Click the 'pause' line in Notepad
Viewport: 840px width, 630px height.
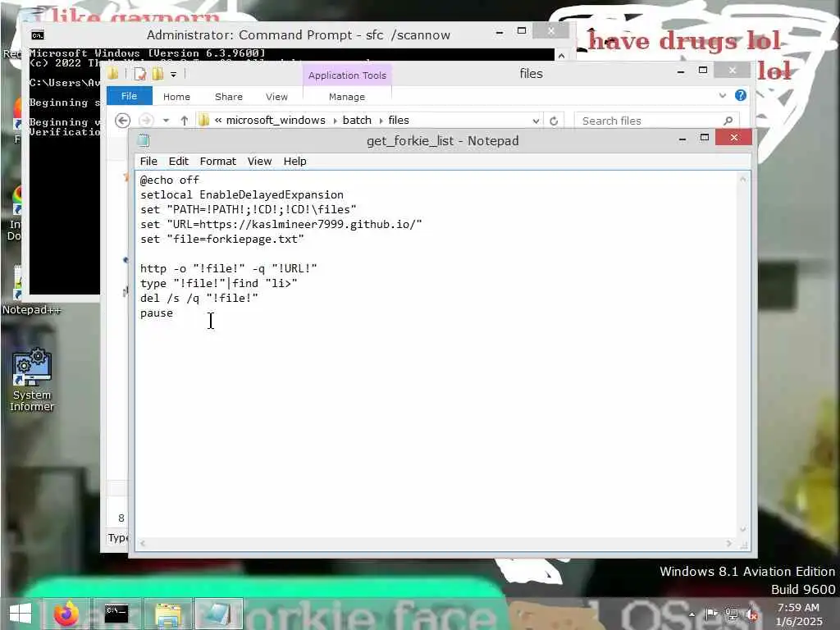(157, 313)
